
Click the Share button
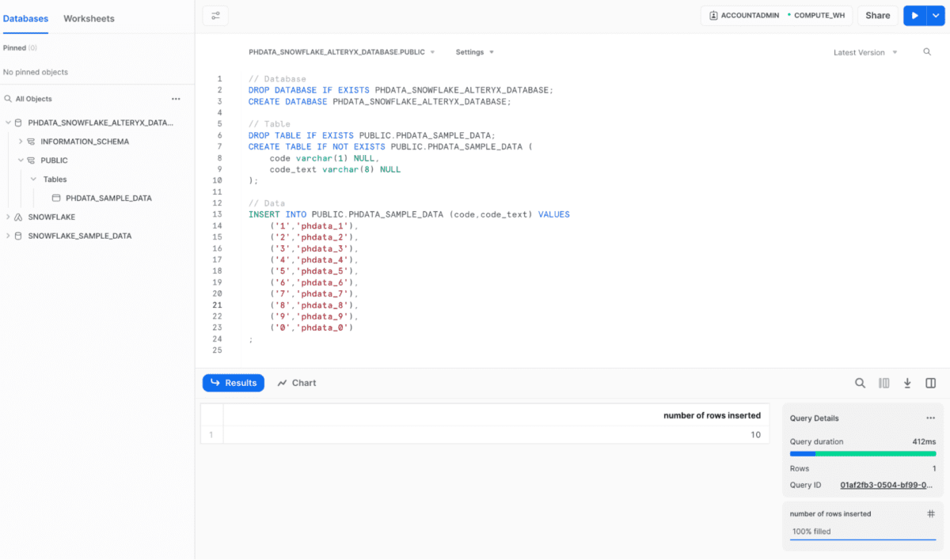point(877,15)
